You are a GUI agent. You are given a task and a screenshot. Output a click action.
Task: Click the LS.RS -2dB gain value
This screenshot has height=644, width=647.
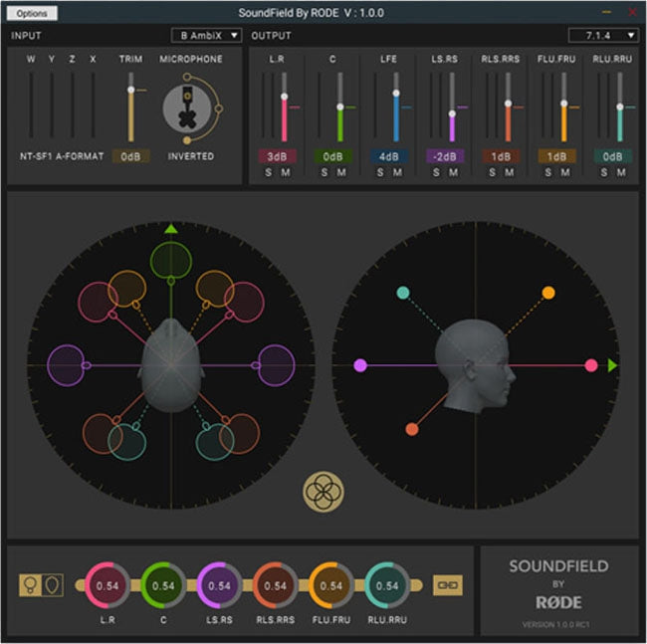point(444,156)
